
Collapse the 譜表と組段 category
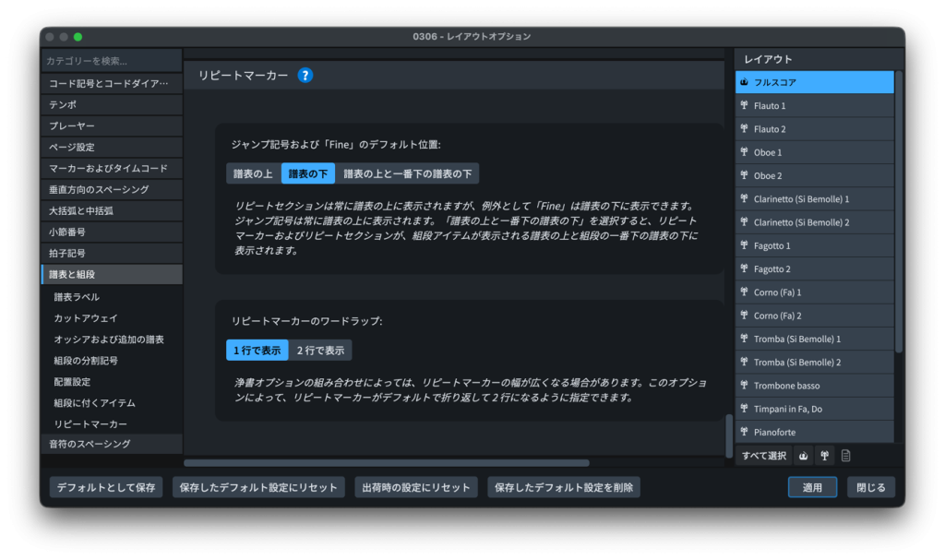[111, 274]
